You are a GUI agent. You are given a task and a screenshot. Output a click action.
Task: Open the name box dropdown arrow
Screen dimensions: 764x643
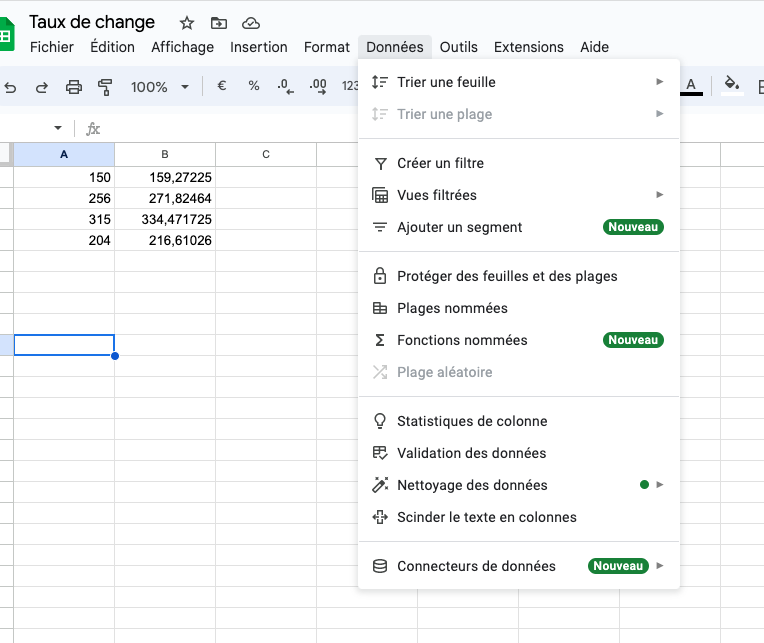point(58,128)
